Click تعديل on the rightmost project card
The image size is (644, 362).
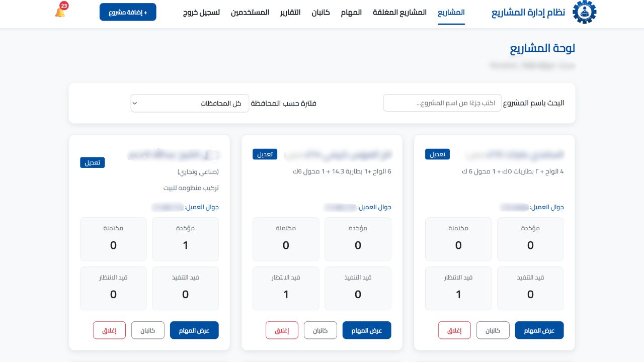pyautogui.click(x=437, y=154)
